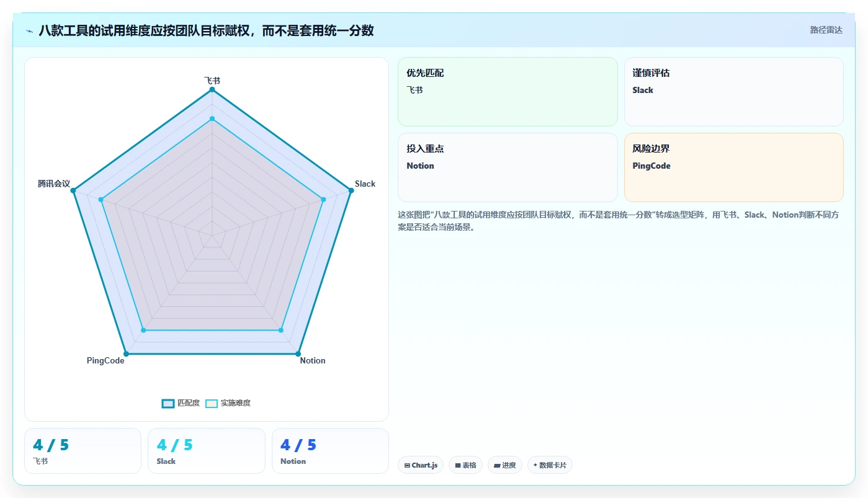Select the 进度 tag chip
The width and height of the screenshot is (868, 498).
point(505,465)
